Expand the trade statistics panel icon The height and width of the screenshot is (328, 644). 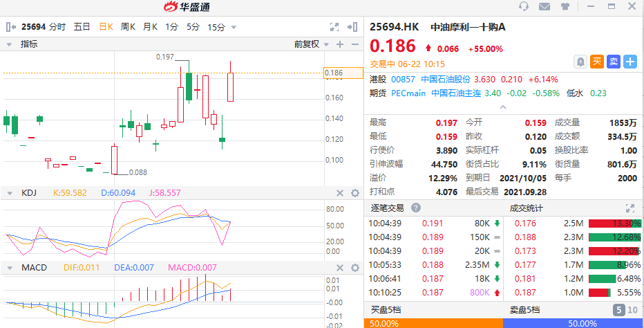pyautogui.click(x=629, y=208)
